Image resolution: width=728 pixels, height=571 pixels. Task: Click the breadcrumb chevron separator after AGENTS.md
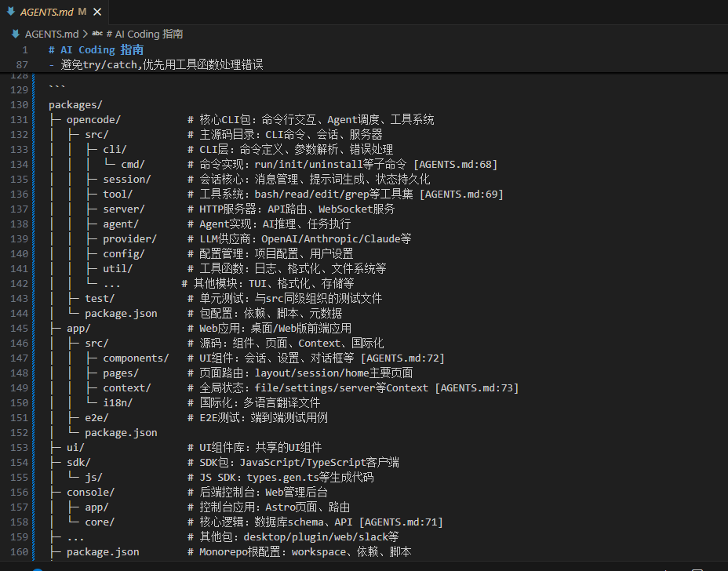(x=85, y=34)
